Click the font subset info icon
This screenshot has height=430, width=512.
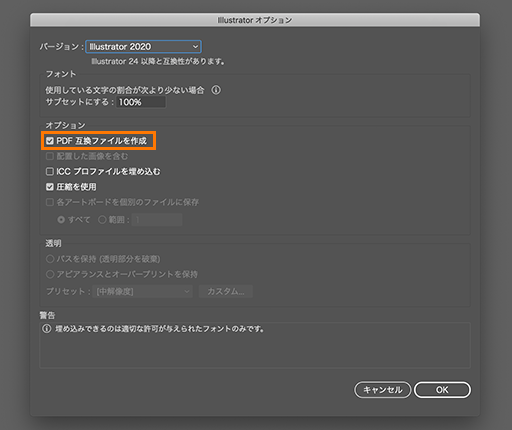point(216,90)
